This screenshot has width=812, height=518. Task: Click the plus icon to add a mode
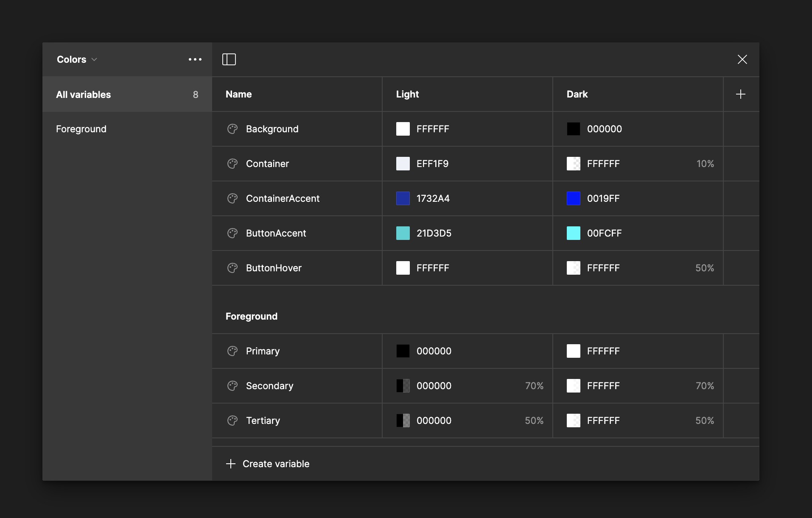[741, 94]
